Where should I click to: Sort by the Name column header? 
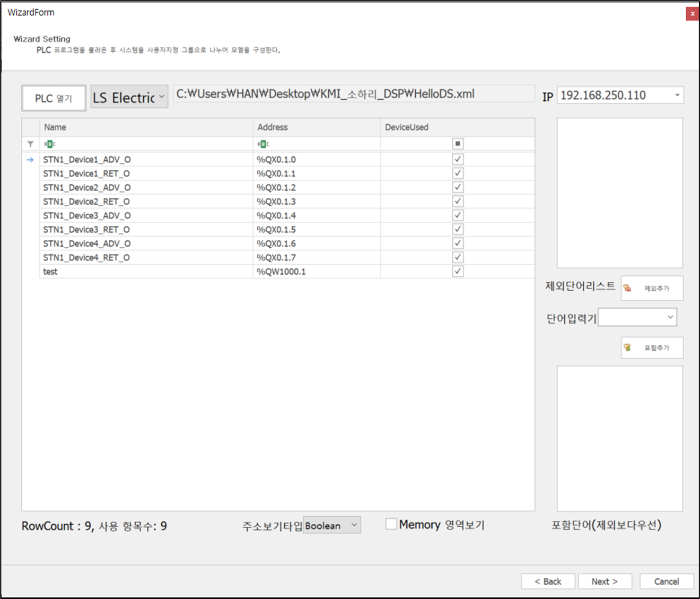pyautogui.click(x=146, y=127)
